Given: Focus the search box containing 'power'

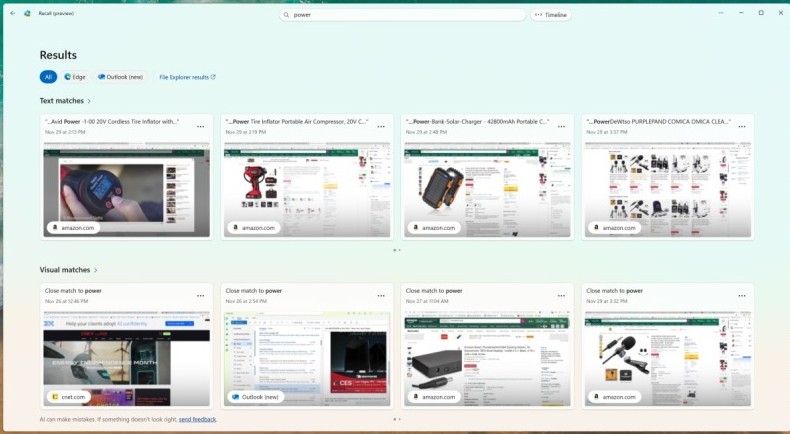Looking at the screenshot, I should coord(403,15).
